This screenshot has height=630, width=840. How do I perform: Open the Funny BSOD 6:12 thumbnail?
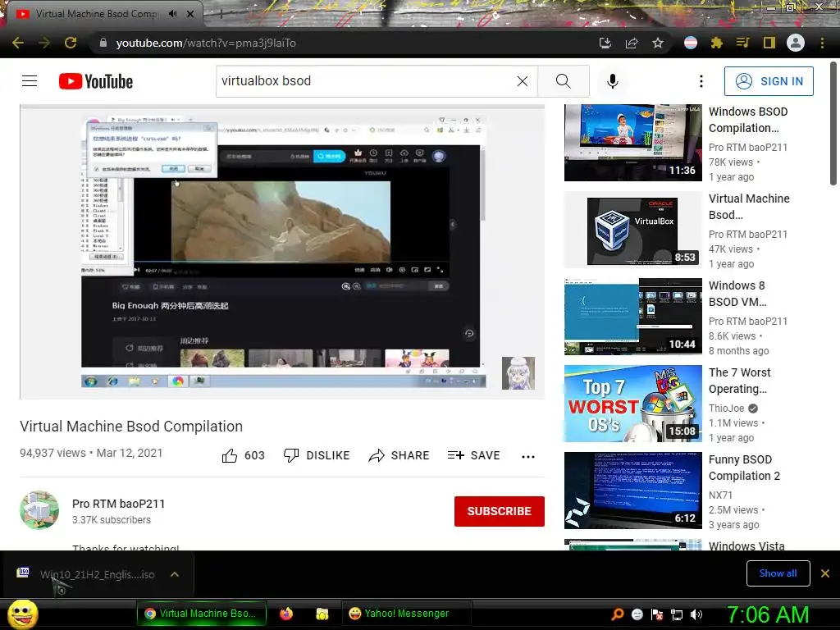coord(633,491)
